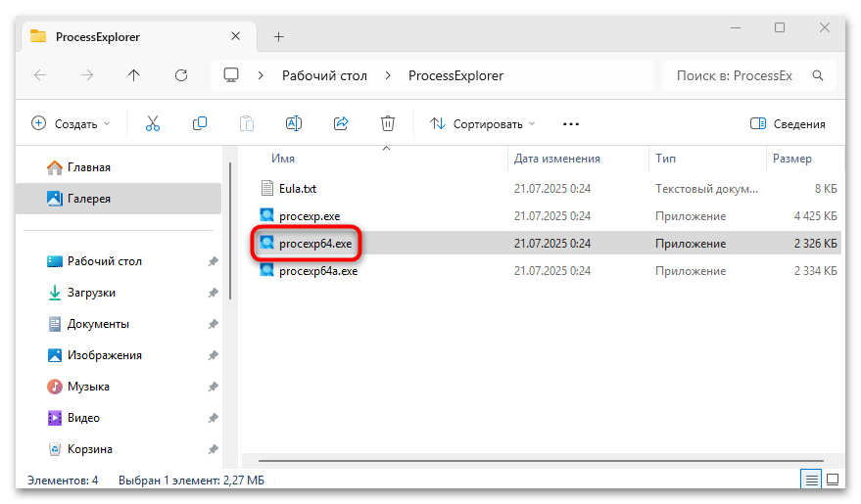Screen dimensions: 861x504
Task: Expand the Создать dropdown
Action: 71,124
